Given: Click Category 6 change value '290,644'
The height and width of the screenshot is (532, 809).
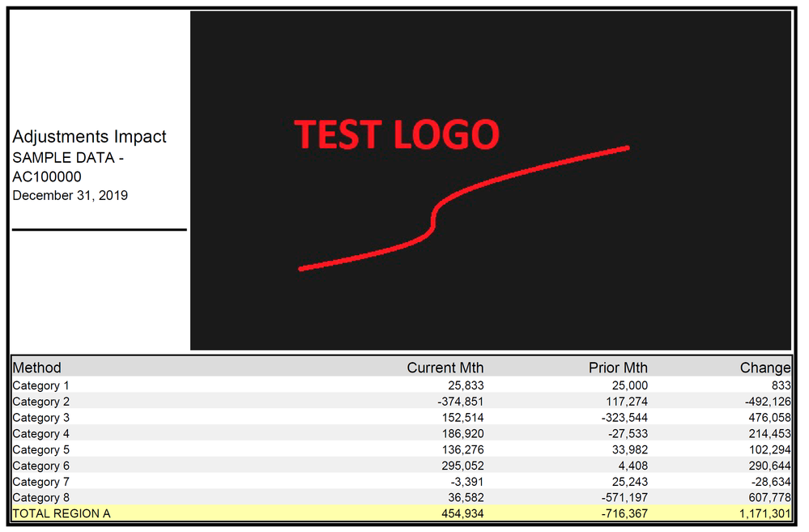Looking at the screenshot, I should click(770, 466).
